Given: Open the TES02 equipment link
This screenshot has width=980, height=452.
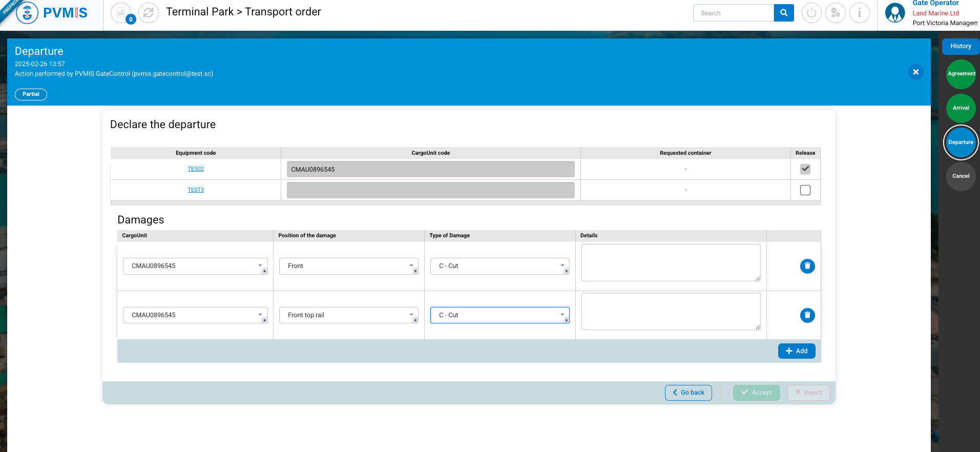Looking at the screenshot, I should pyautogui.click(x=196, y=169).
